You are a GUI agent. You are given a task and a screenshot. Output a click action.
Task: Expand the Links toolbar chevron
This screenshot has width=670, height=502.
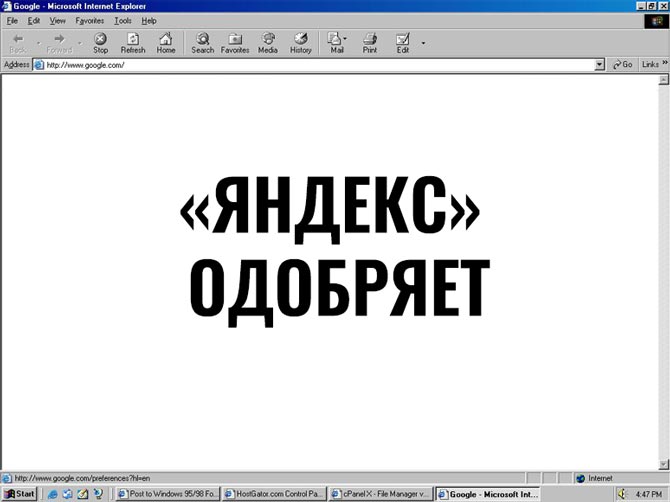[664, 64]
